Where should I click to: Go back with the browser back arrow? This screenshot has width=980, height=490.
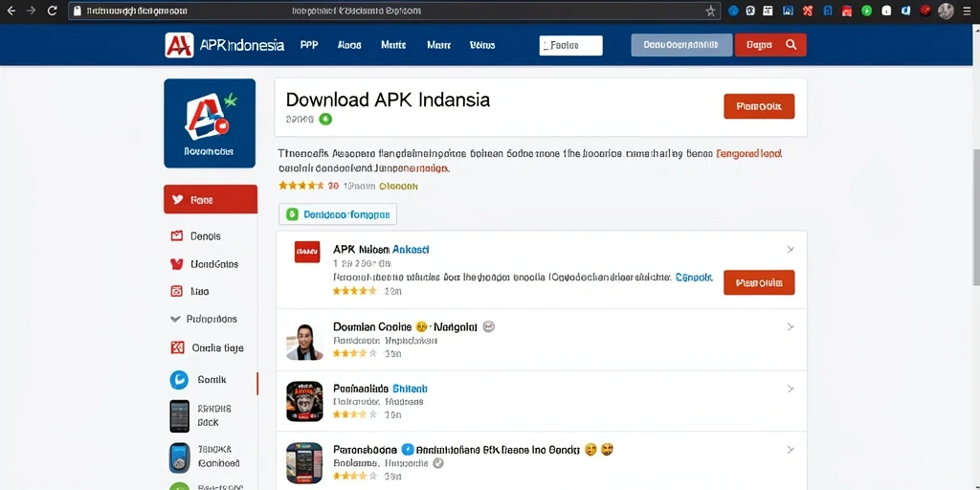(x=11, y=11)
